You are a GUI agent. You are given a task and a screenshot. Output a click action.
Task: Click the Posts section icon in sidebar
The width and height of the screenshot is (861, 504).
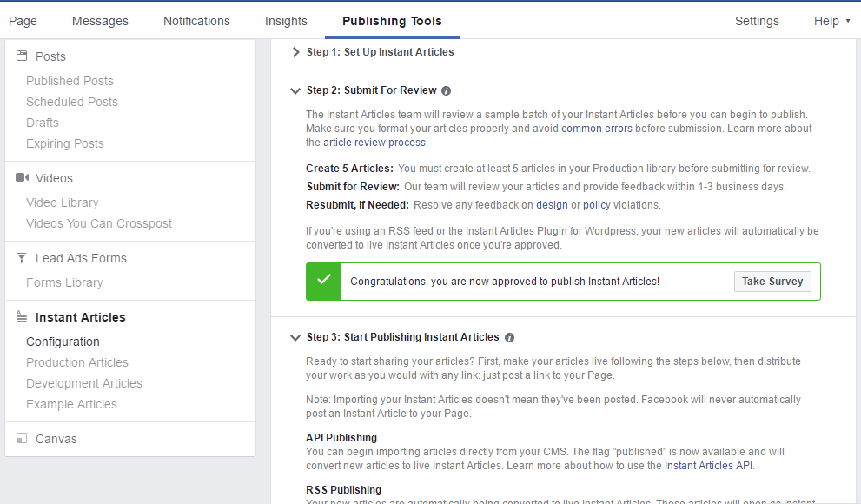[x=22, y=56]
